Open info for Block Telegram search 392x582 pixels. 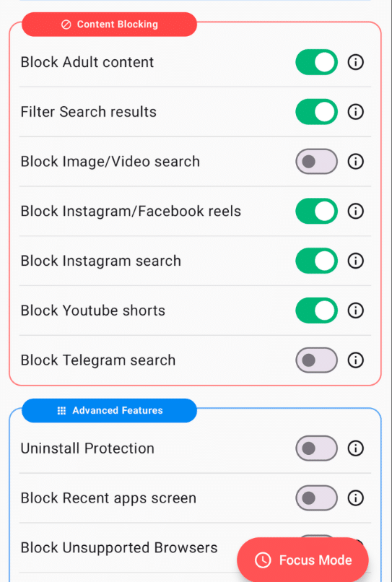pyautogui.click(x=356, y=360)
